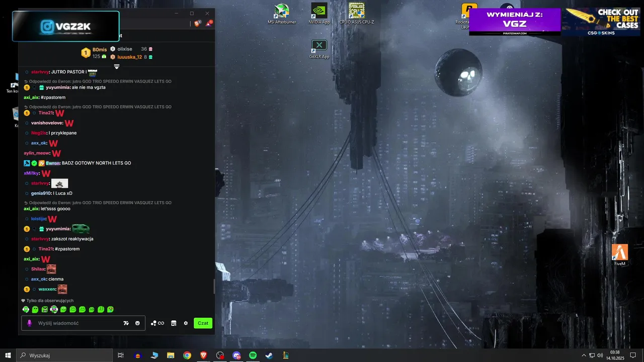The width and height of the screenshot is (644, 362).
Task: Click message text 'zakszot reaktywacja'
Action: [72, 239]
